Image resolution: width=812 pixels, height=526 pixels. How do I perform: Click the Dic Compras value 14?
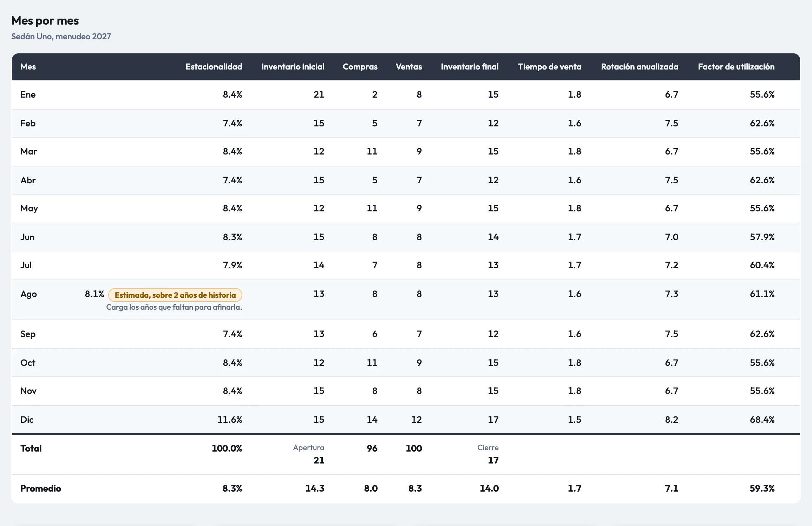pos(372,420)
